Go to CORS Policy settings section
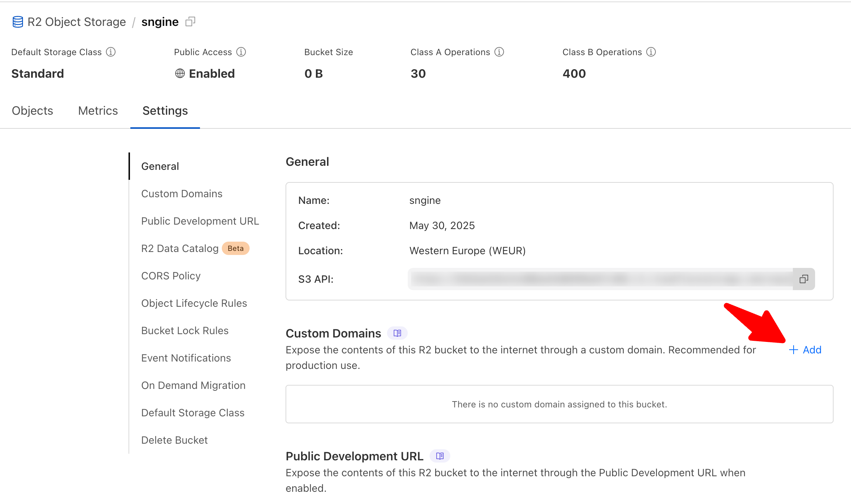851x504 pixels. tap(171, 276)
